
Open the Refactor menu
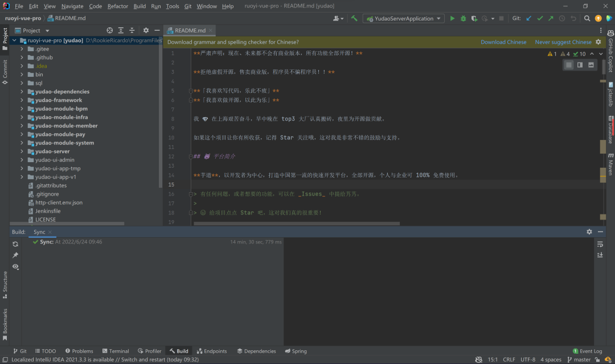(118, 6)
